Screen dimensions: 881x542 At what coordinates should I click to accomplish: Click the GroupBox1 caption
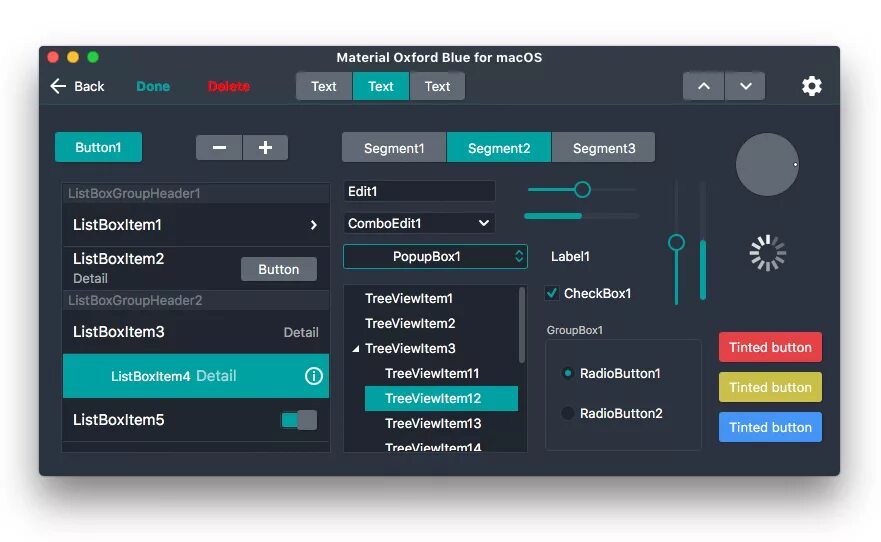click(575, 330)
